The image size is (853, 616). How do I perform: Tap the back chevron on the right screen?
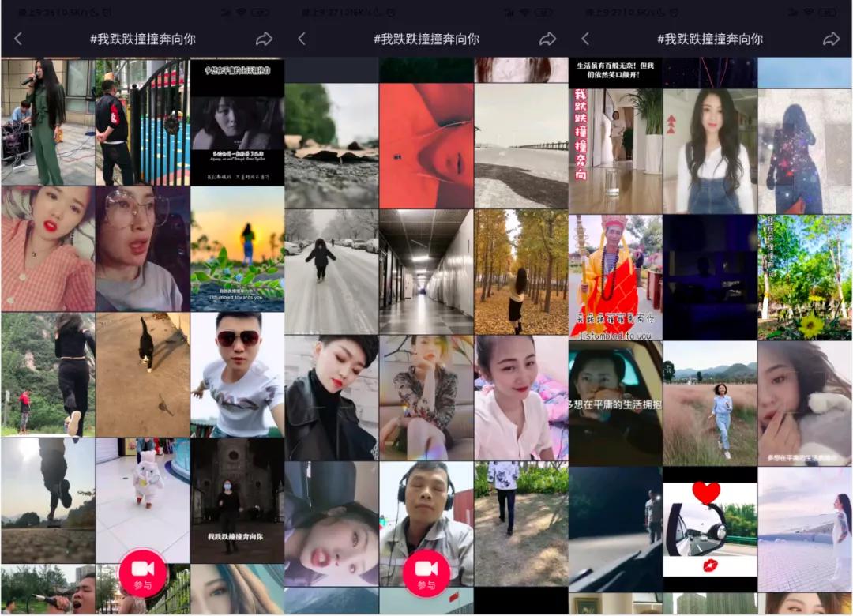pos(586,38)
